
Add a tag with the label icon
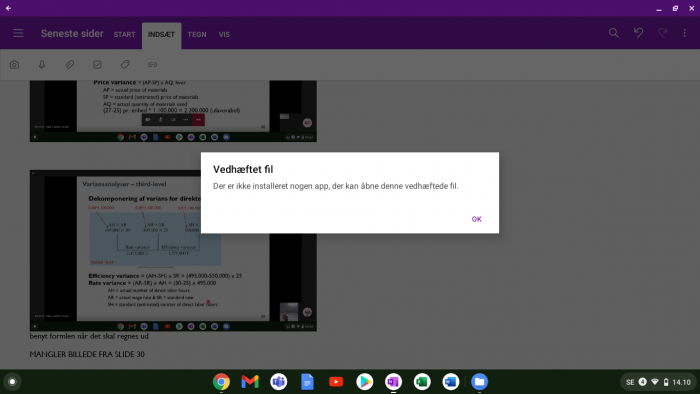(x=125, y=65)
